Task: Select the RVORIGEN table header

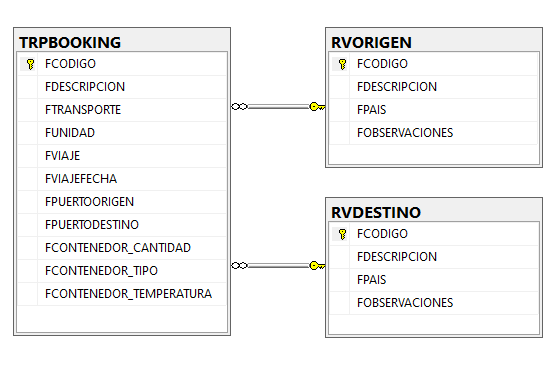Action: [x=434, y=40]
